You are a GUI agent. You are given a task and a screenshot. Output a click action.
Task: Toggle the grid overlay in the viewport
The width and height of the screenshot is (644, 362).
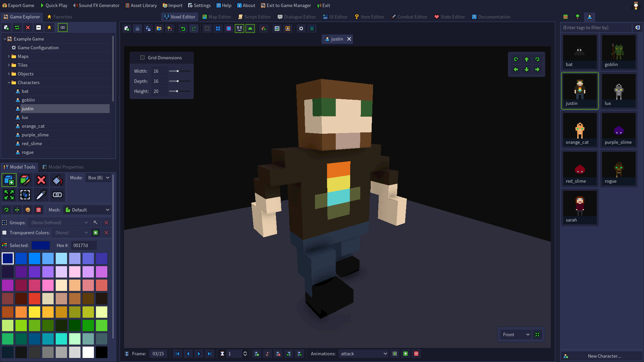[207, 28]
